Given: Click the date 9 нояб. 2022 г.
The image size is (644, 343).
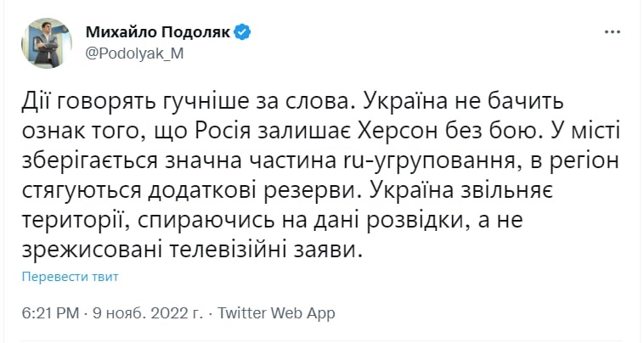Looking at the screenshot, I should point(148,312).
